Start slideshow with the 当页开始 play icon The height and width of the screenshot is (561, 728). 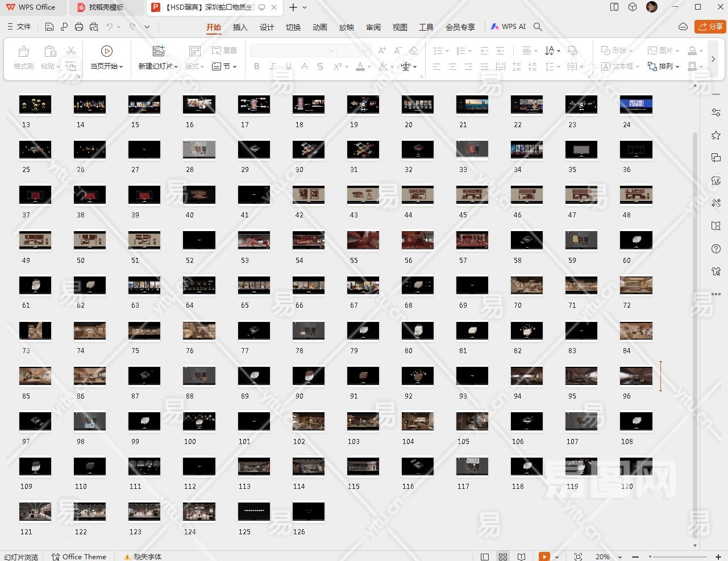106,51
